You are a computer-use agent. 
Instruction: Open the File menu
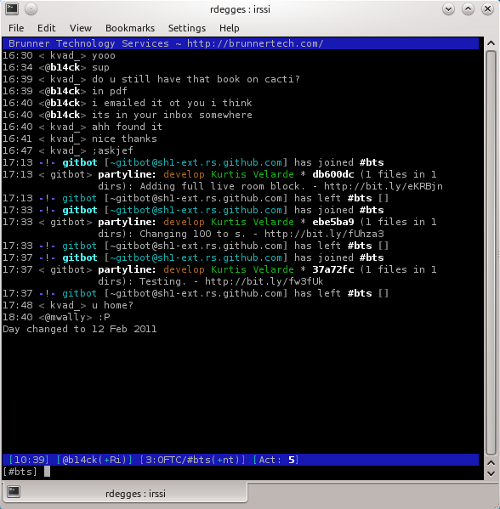pyautogui.click(x=16, y=28)
